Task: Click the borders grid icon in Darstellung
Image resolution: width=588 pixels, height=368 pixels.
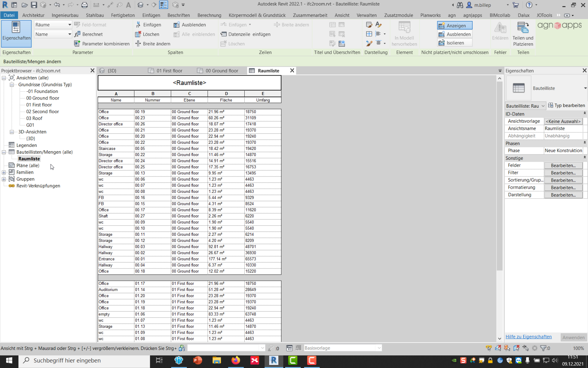Action: 369,34
